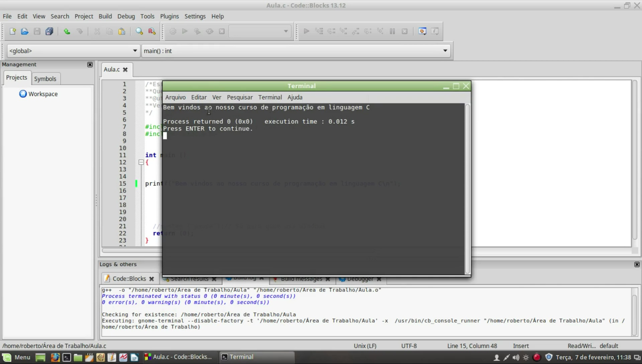Click the Run play icon

tap(185, 31)
